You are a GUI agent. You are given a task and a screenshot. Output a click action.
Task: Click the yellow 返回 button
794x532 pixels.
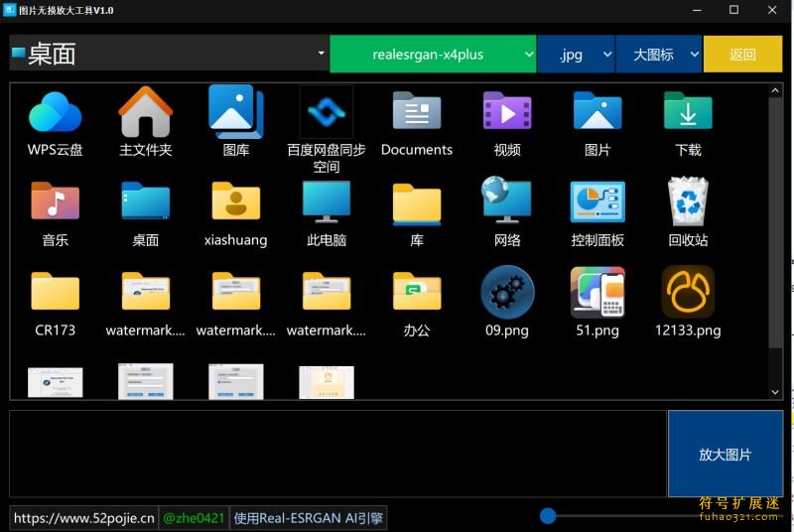point(742,55)
